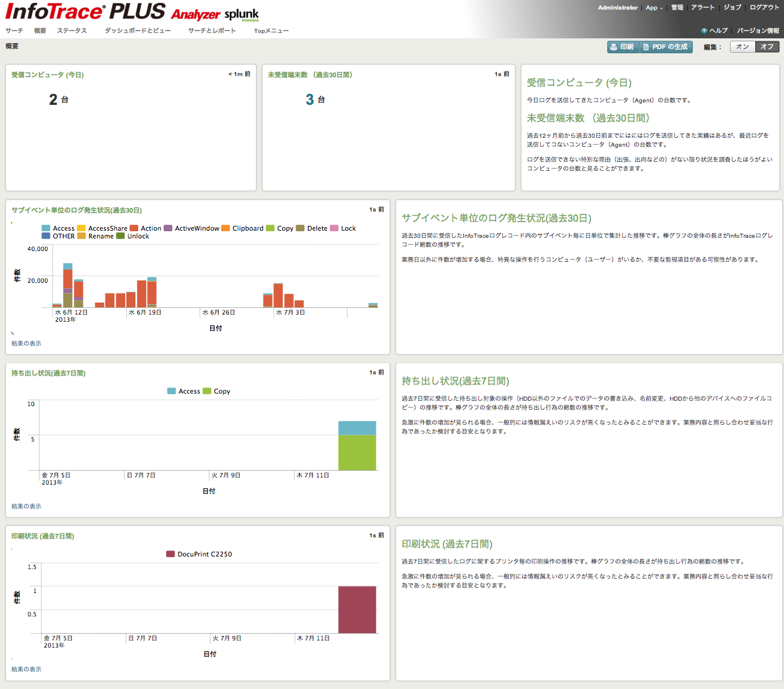784x689 pixels.
Task: Click the Delete legend swatch
Action: [300, 228]
